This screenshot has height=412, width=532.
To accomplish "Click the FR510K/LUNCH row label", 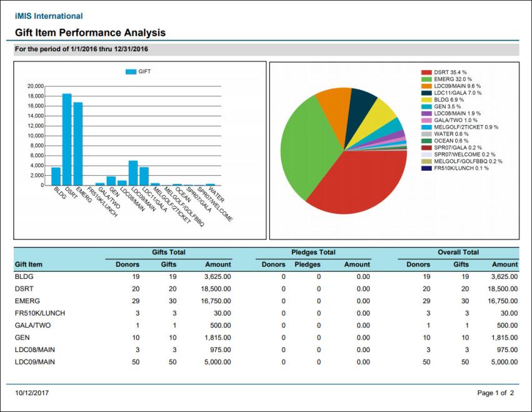I will pos(39,313).
